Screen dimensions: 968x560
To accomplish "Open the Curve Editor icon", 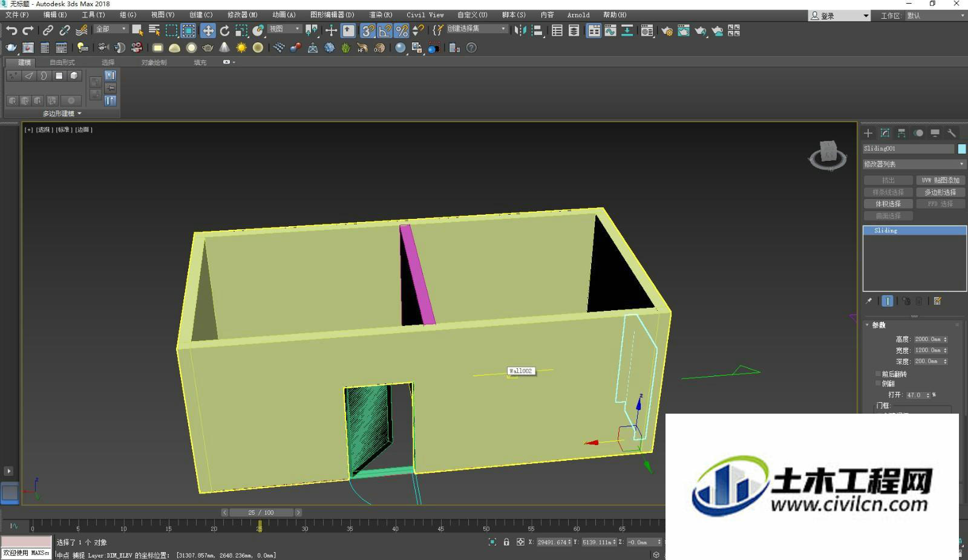I will pyautogui.click(x=610, y=30).
